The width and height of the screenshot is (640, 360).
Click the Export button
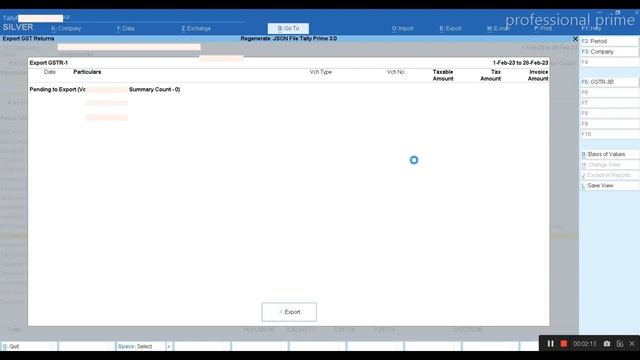(289, 312)
